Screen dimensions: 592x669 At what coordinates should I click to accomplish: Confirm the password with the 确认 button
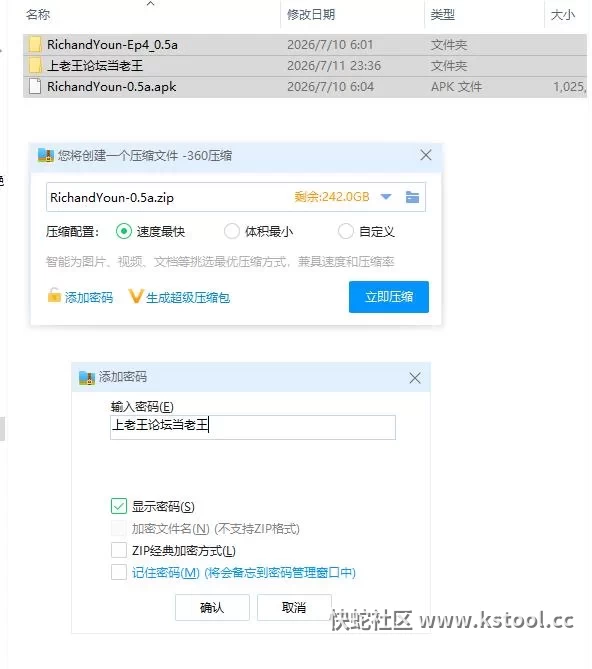tap(212, 608)
